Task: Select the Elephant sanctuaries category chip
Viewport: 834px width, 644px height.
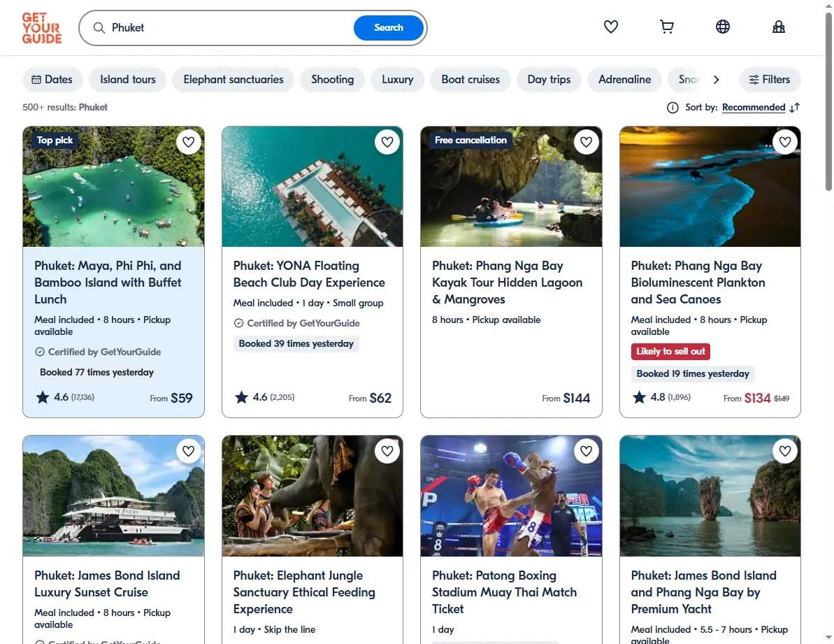Action: click(x=233, y=79)
